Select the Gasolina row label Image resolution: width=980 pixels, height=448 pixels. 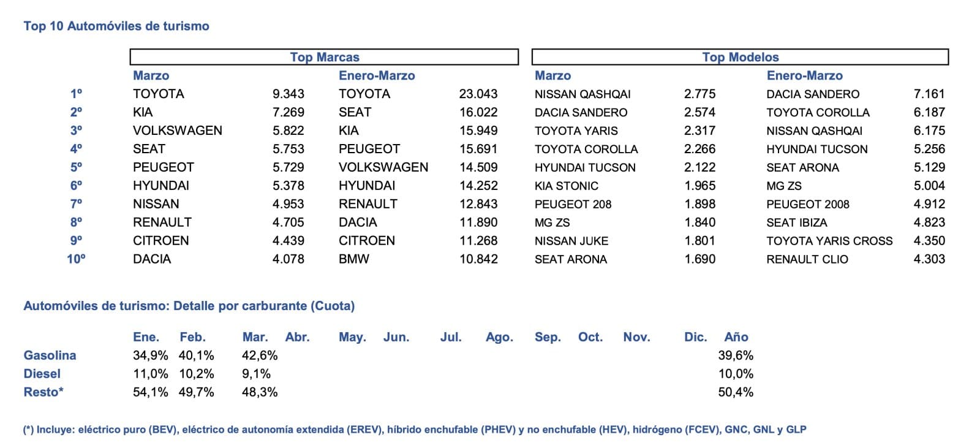[50, 355]
